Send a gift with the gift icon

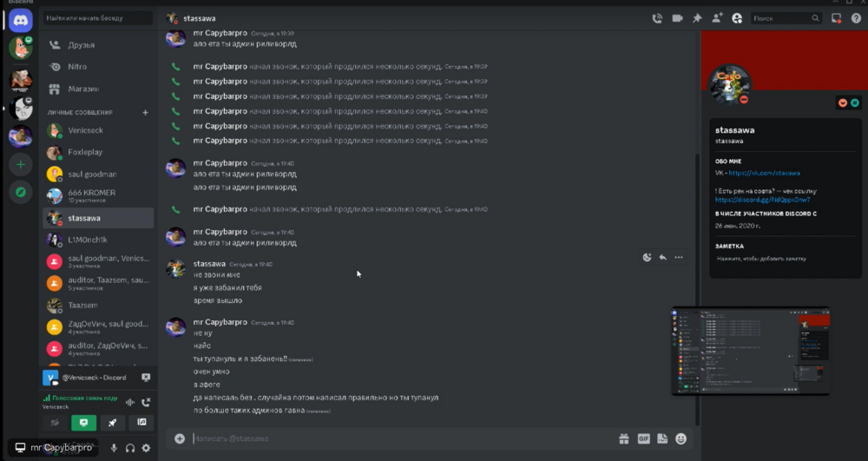[x=624, y=439]
